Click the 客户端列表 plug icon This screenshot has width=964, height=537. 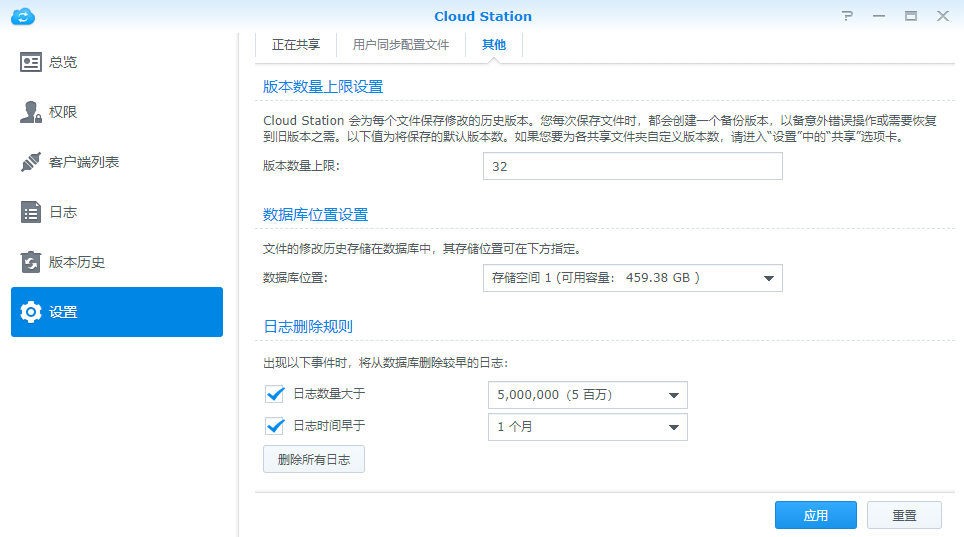click(31, 162)
